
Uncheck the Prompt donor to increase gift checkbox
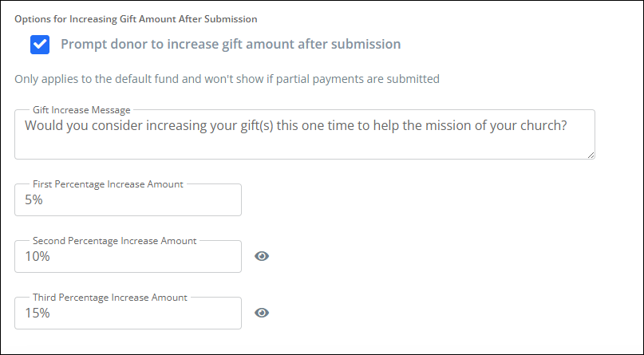[x=40, y=45]
